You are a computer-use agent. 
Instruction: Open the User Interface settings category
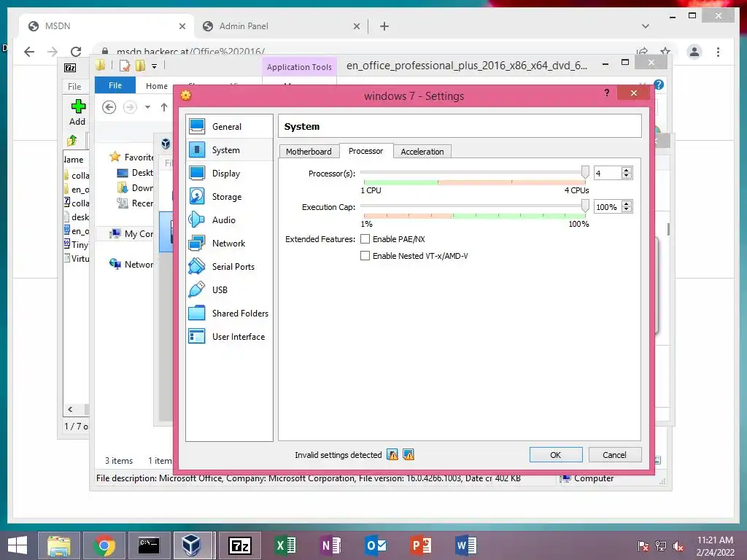[229, 337]
